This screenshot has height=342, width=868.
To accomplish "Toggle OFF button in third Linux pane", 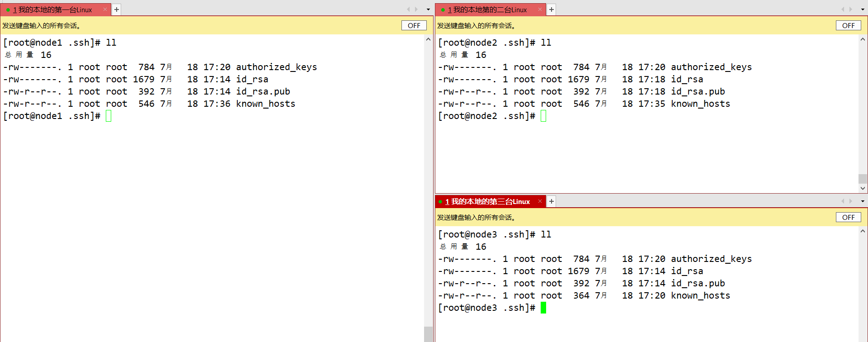I will pos(849,218).
